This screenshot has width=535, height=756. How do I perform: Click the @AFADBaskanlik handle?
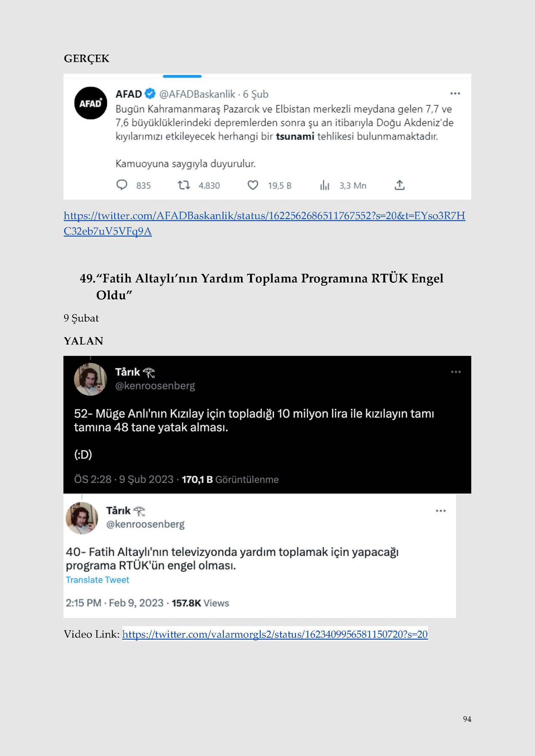click(197, 94)
